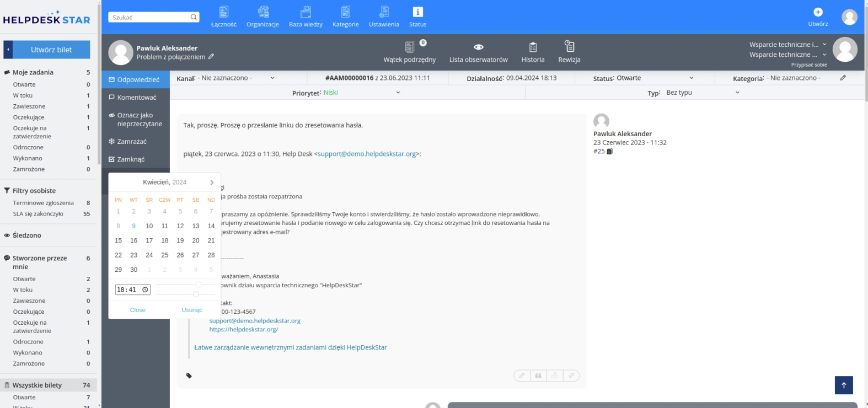Expand the Status Otwarte dropdown
The height and width of the screenshot is (408, 868).
[644, 78]
